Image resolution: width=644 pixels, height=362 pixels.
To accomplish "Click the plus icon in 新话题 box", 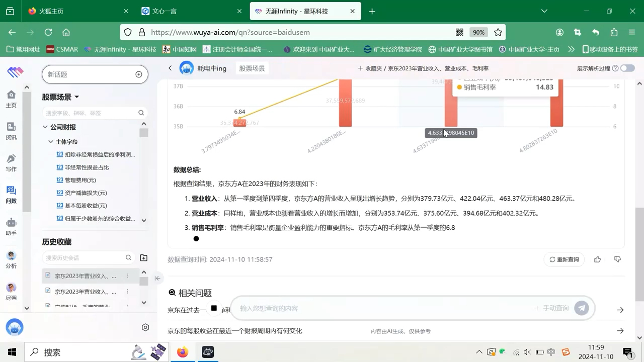I will coord(139,74).
